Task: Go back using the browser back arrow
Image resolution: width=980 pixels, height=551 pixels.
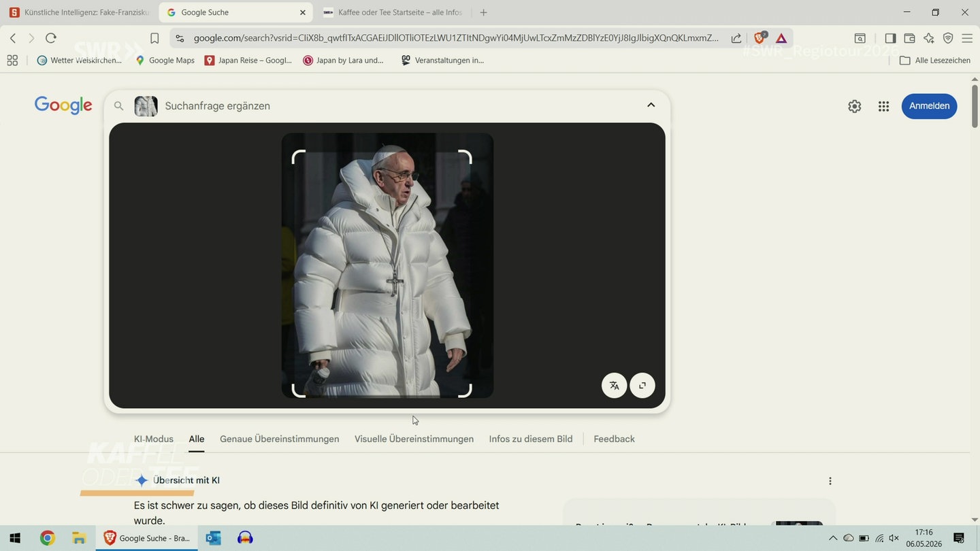Action: coord(13,38)
